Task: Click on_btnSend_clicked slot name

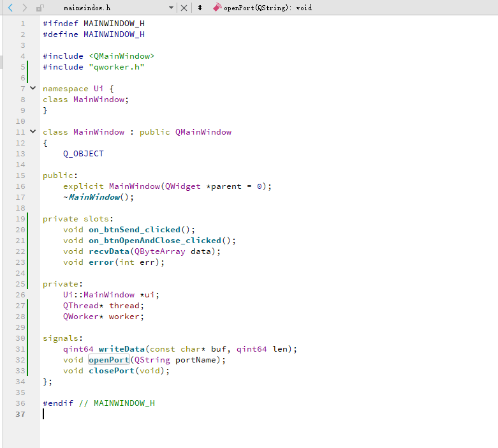Action: (x=135, y=230)
